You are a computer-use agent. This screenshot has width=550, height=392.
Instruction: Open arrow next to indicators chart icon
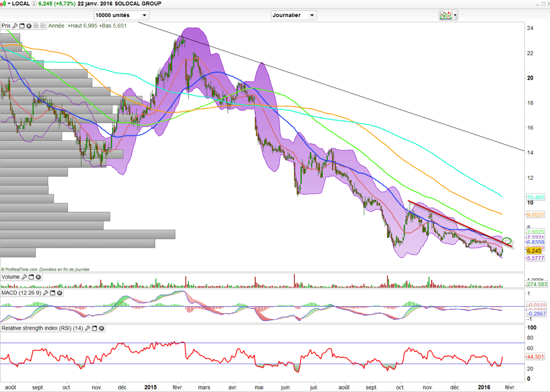(x=455, y=15)
